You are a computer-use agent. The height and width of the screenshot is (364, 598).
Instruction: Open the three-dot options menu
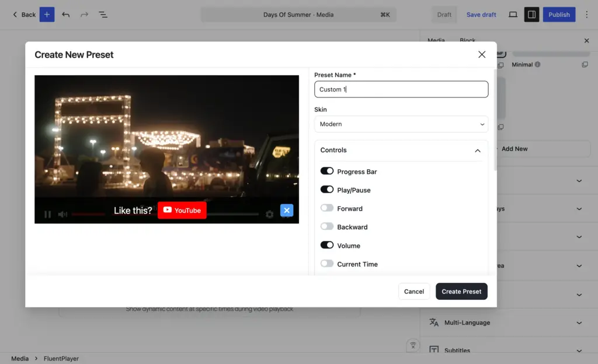(586, 15)
